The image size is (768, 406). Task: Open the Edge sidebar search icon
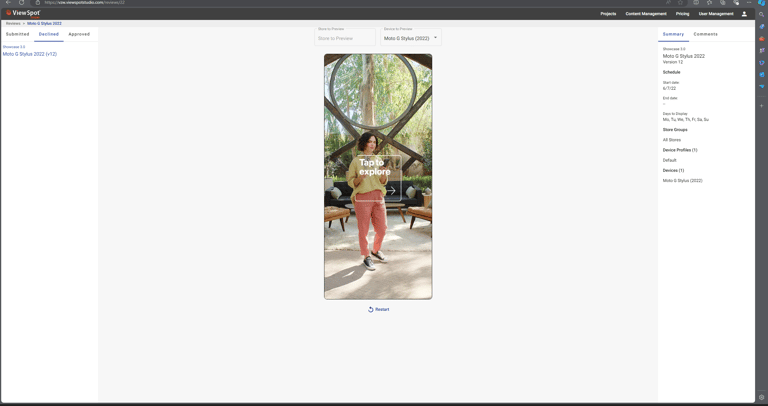tap(762, 15)
